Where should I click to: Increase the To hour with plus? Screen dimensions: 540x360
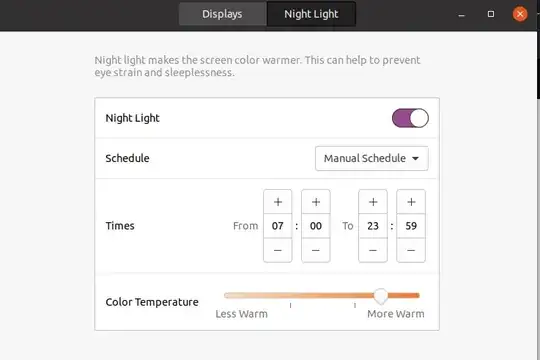tap(373, 202)
